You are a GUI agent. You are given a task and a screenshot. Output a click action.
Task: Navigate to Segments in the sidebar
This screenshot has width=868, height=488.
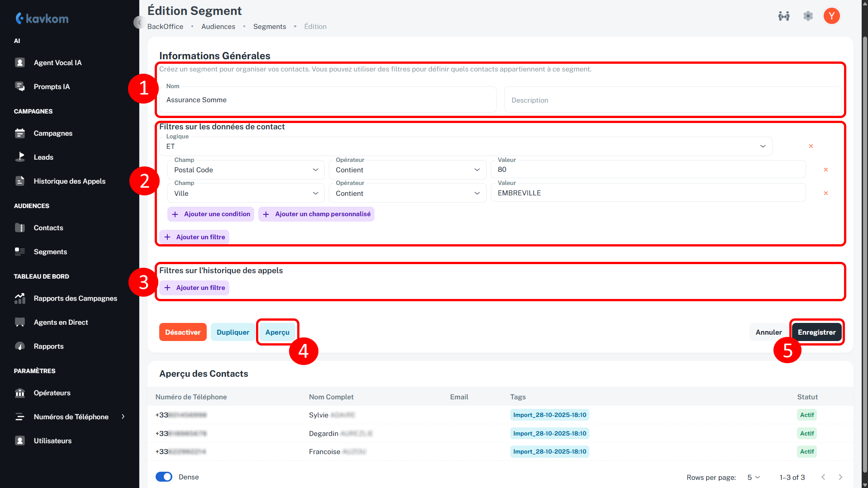tap(50, 252)
